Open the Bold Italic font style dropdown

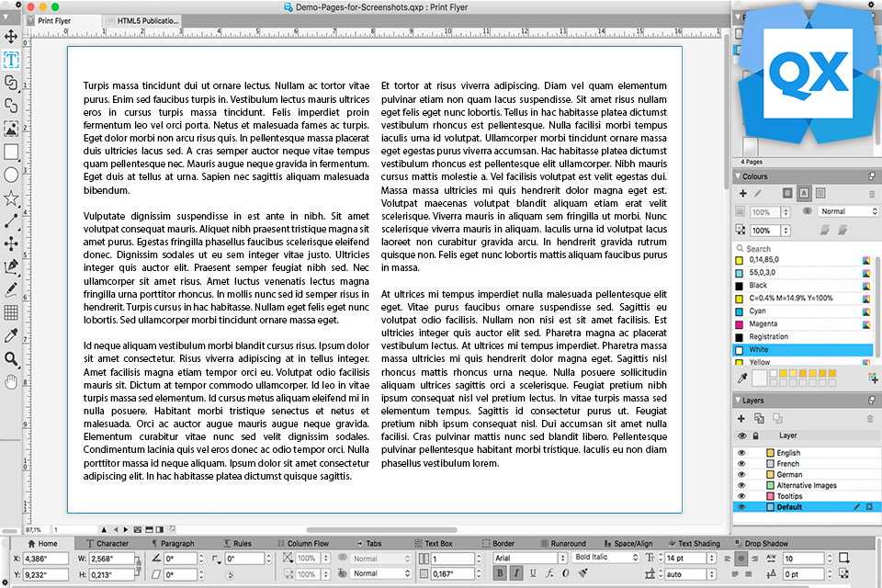click(605, 557)
